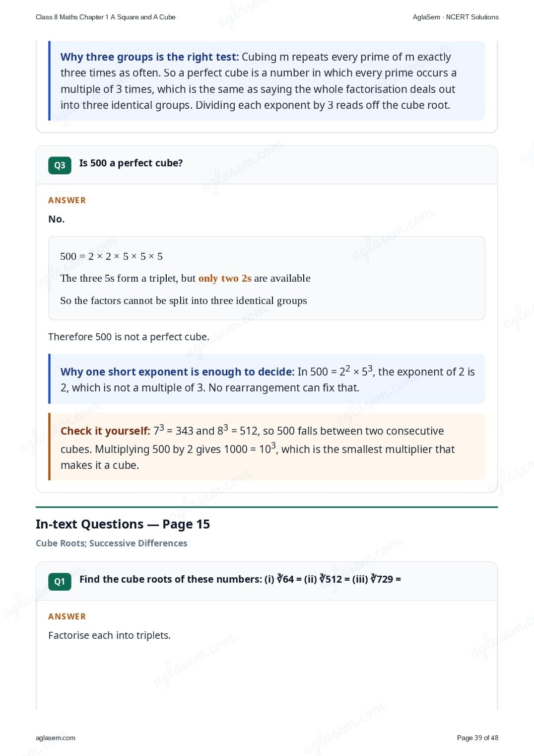
Task: Click 'Why one short exponent is enough' heading
Action: (177, 372)
